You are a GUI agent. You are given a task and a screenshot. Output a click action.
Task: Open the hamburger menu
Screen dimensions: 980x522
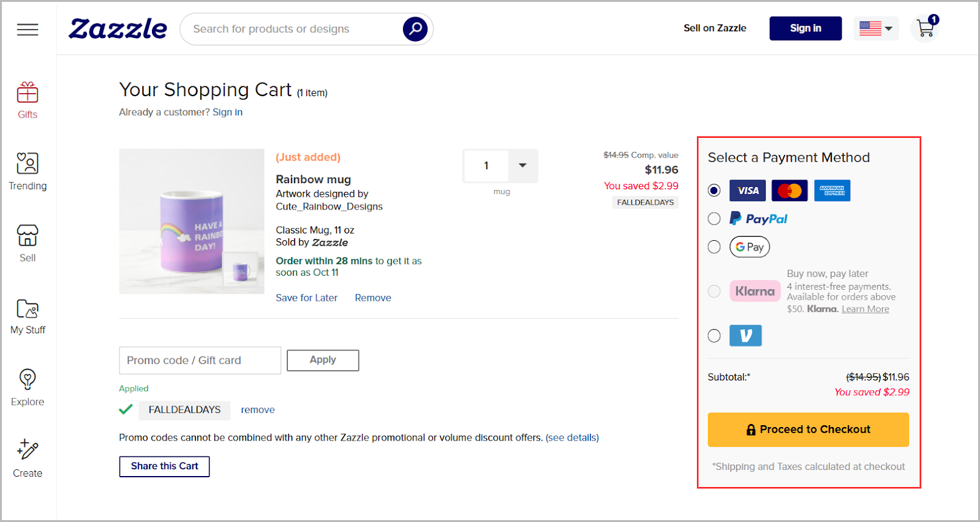point(28,29)
